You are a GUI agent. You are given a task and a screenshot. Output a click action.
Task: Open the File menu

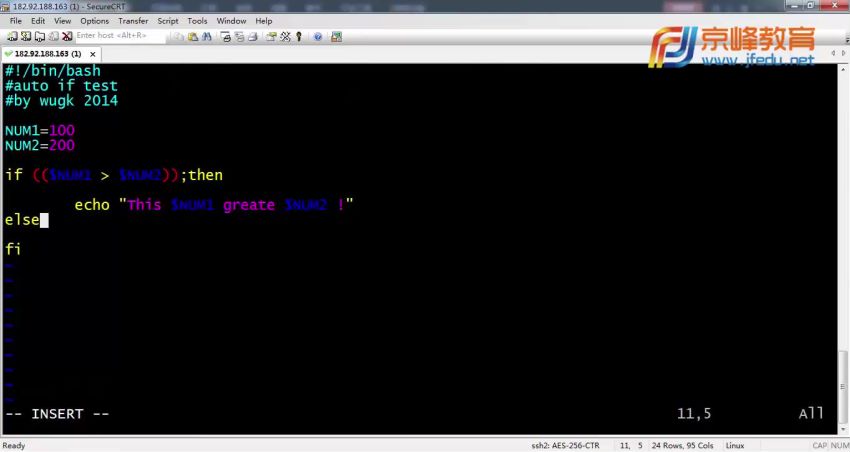(16, 20)
